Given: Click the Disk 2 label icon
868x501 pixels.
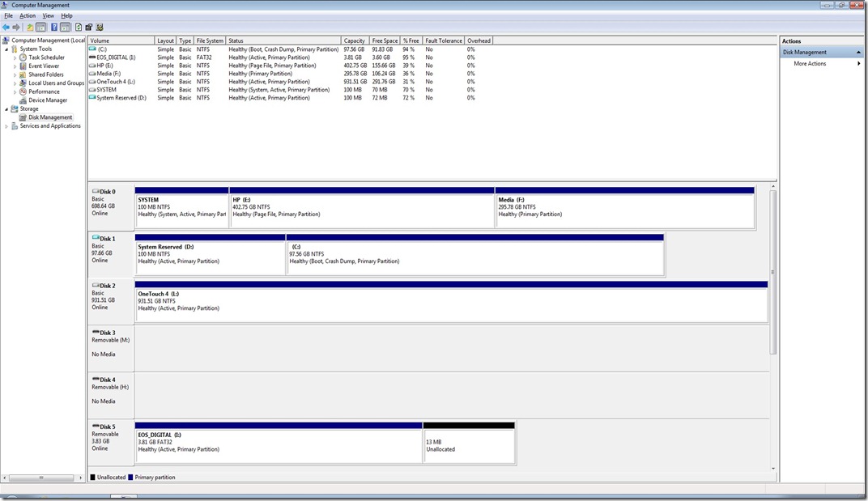Looking at the screenshot, I should [x=96, y=286].
